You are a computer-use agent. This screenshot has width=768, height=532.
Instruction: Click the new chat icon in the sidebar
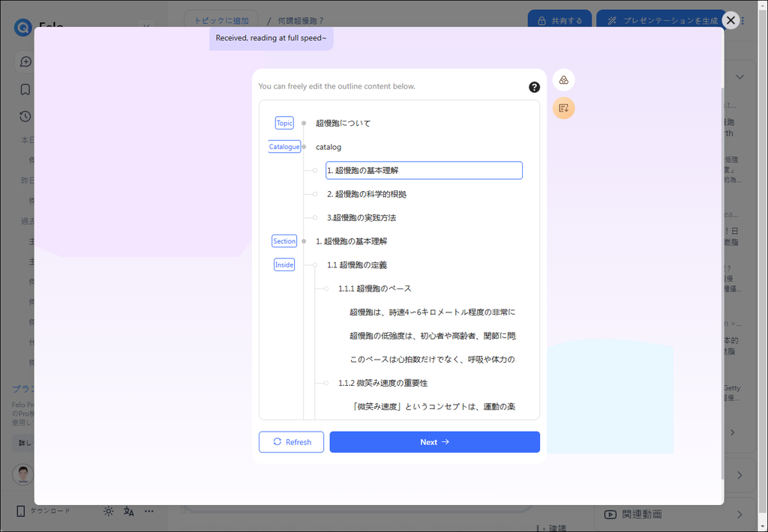[x=25, y=61]
